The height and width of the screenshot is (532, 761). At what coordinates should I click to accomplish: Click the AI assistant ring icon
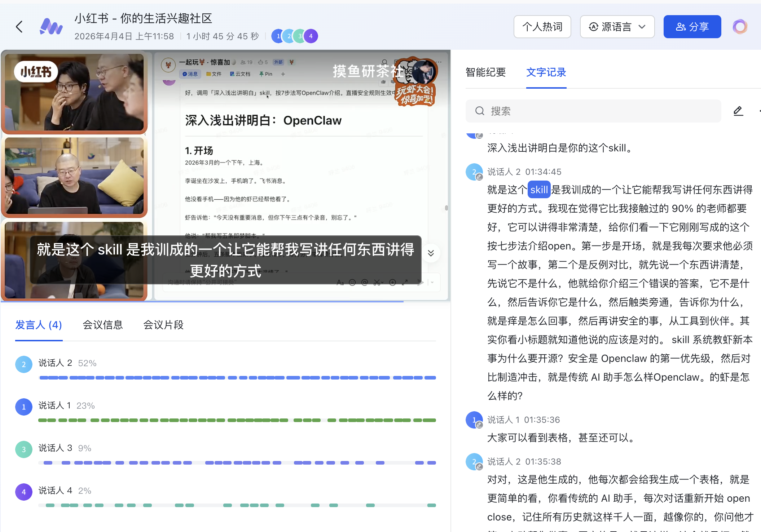(x=740, y=27)
